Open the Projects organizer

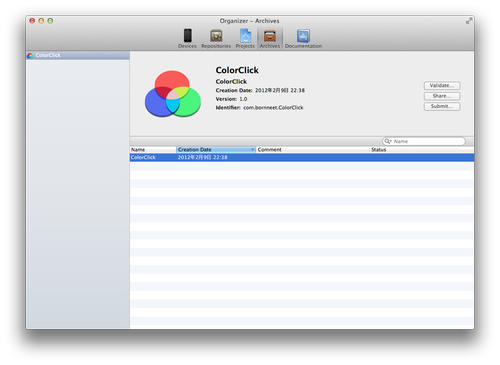point(245,39)
